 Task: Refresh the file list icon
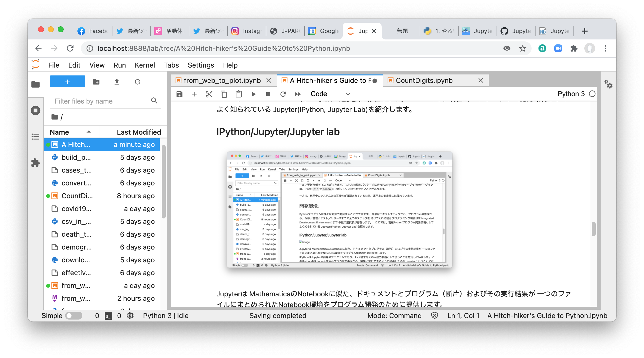(x=138, y=82)
